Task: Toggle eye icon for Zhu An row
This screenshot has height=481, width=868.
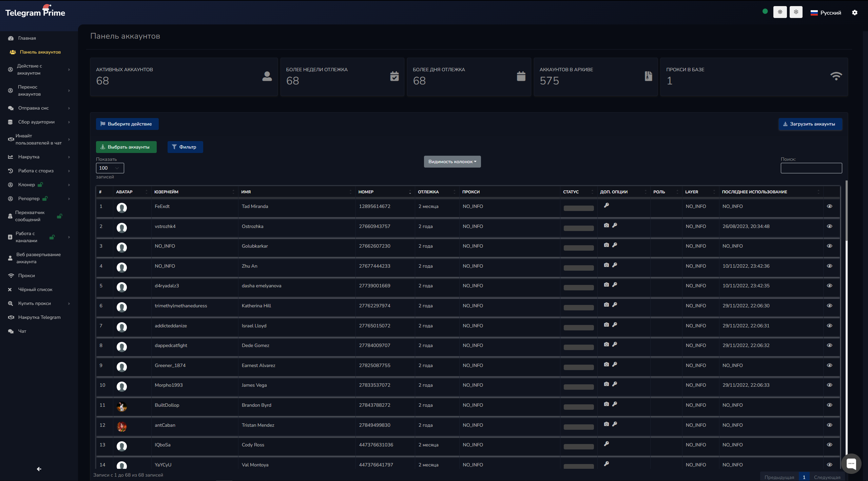Action: coord(829,266)
